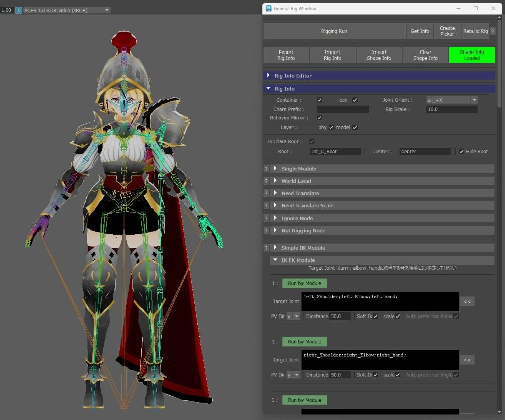The image size is (505, 420).
Task: Open help for Simple IK Module
Action: (x=266, y=248)
